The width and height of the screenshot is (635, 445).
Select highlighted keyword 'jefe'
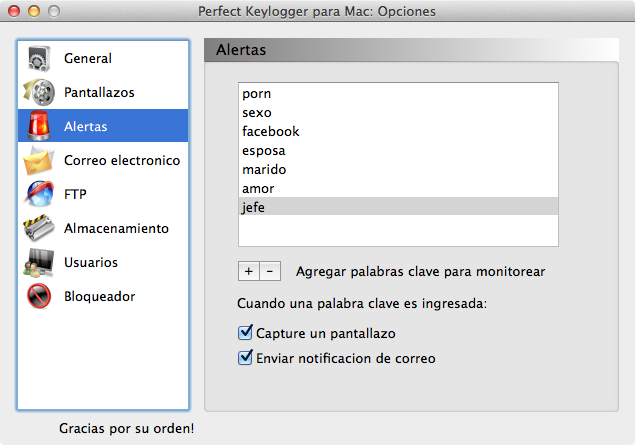pos(398,207)
